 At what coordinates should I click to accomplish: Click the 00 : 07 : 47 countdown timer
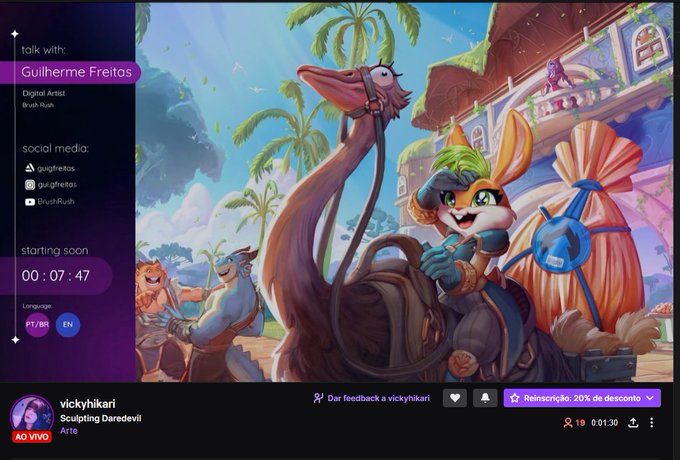pyautogui.click(x=56, y=276)
